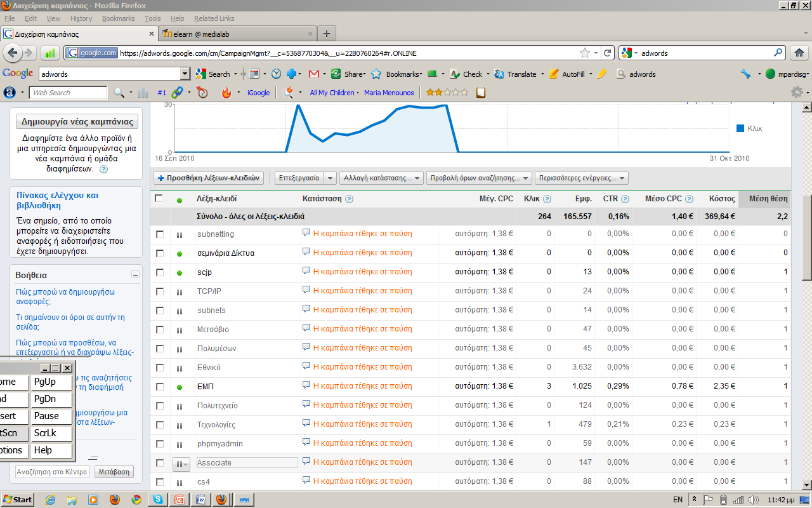
Task: Open the Bookmarks menu
Action: pos(119,18)
